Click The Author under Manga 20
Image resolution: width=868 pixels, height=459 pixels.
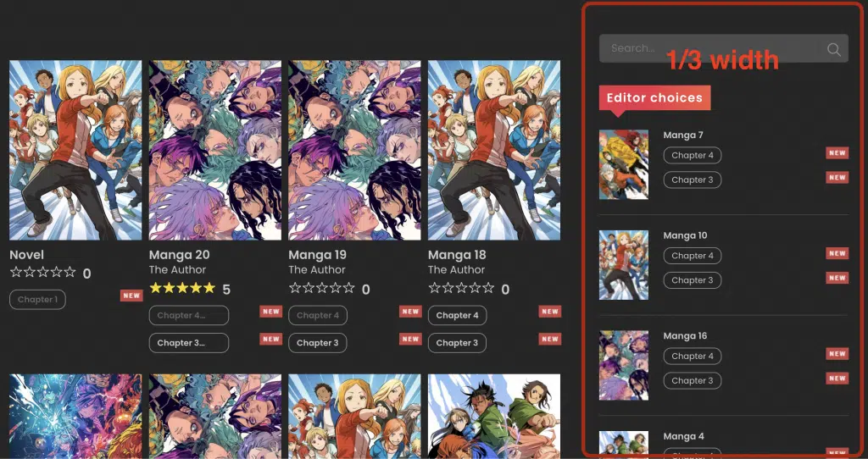[x=178, y=270]
